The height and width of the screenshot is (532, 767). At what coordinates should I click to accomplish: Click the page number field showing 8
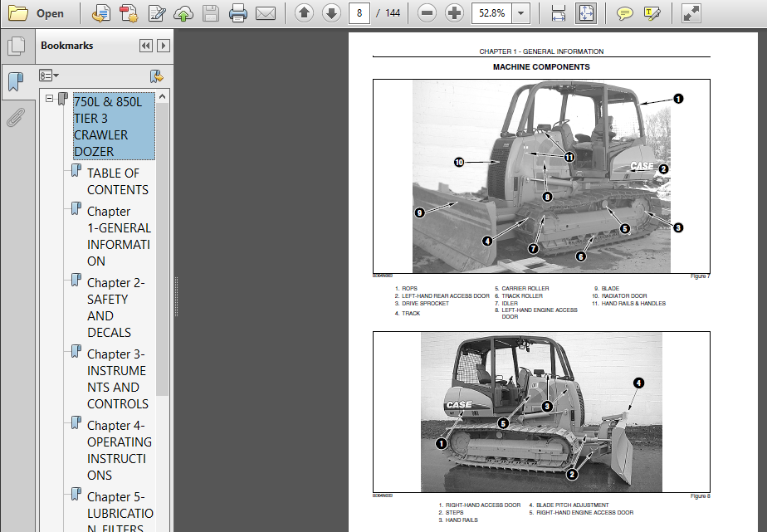click(359, 13)
